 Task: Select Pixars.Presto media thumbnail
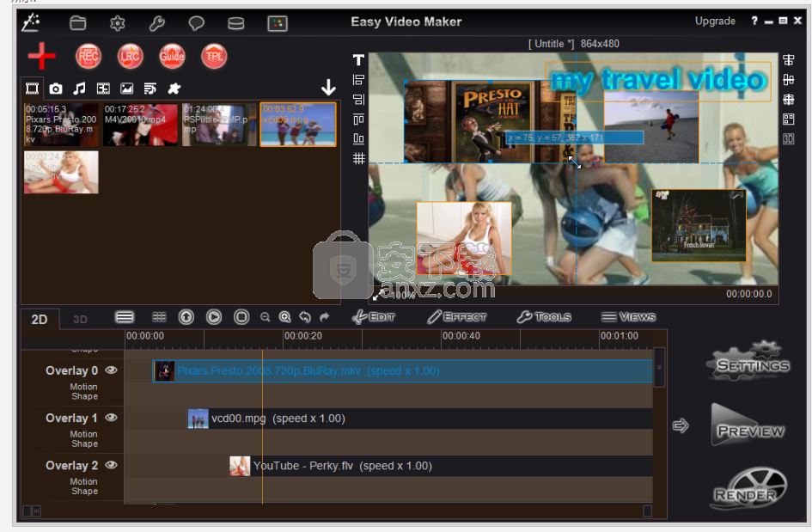61,125
